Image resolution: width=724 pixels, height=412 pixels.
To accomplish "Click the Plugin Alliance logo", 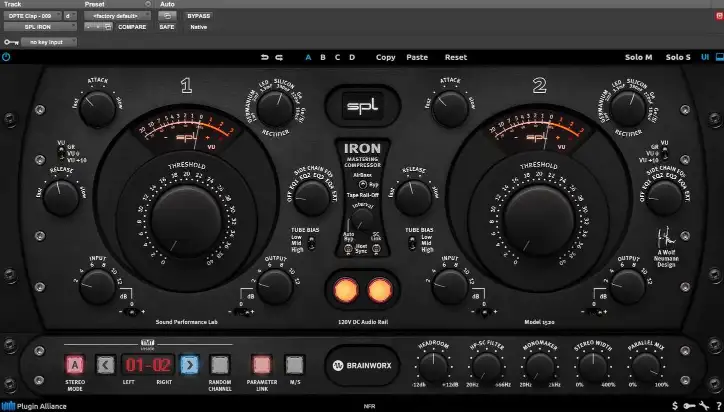I will pos(35,406).
